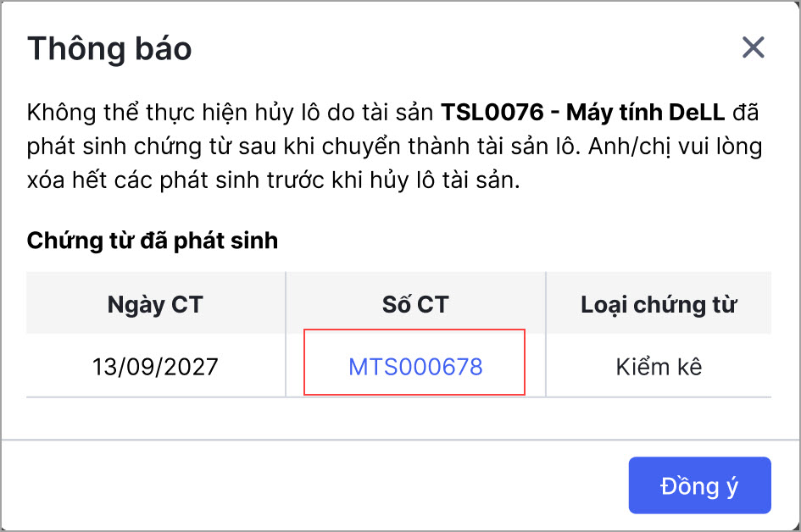
Task: Click divider between Ngày CT and Số CT headers
Action: tap(286, 303)
